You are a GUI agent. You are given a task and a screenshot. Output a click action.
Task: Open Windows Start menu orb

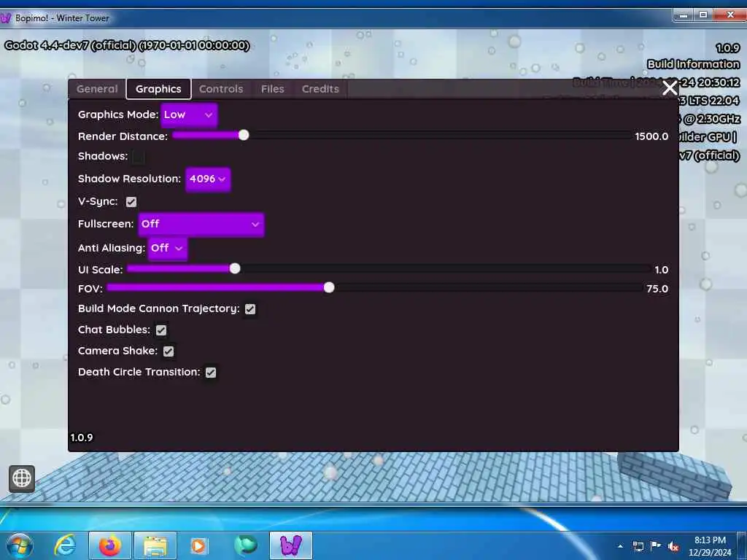20,545
